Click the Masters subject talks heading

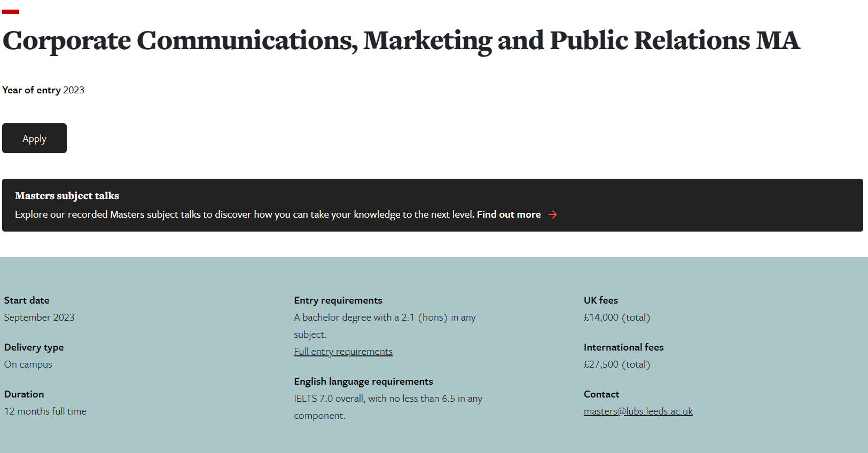[67, 196]
